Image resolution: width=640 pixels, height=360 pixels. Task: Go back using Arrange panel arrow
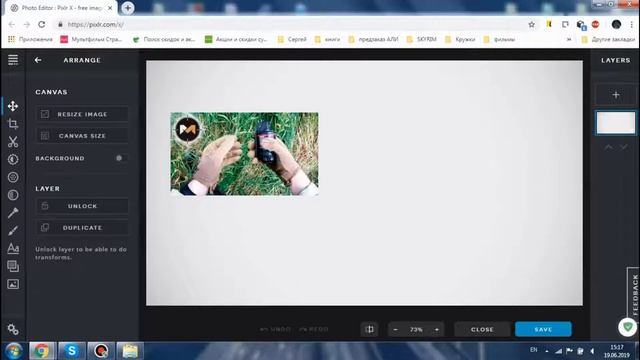click(x=38, y=60)
